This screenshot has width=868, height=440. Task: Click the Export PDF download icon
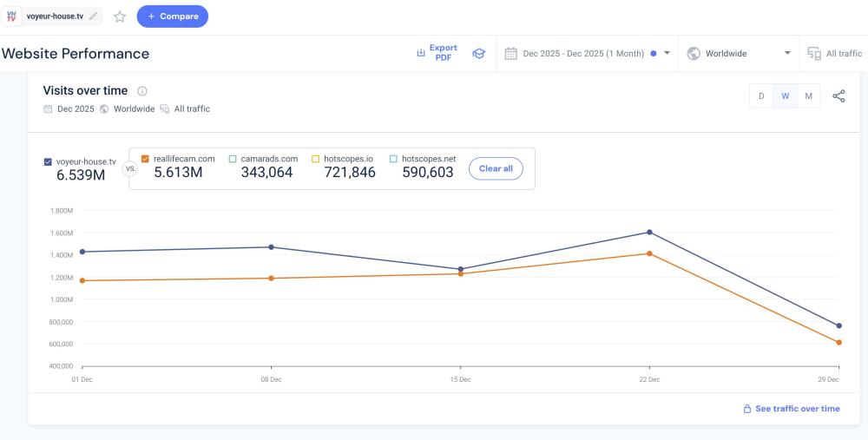coord(421,54)
